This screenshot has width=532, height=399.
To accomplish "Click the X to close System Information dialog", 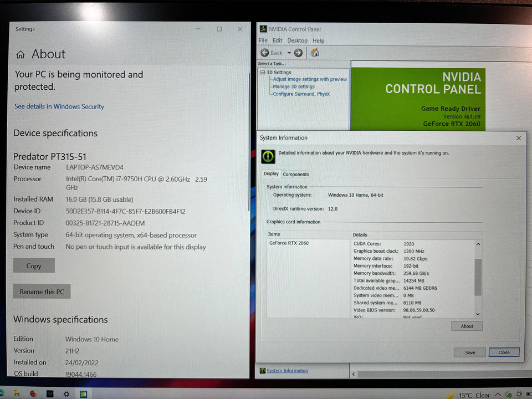I will 519,138.
